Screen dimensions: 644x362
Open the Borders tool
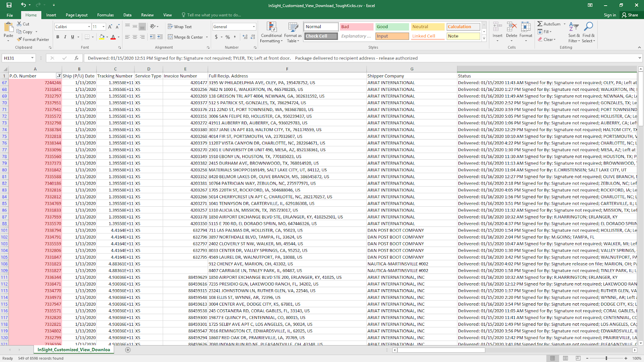click(87, 37)
